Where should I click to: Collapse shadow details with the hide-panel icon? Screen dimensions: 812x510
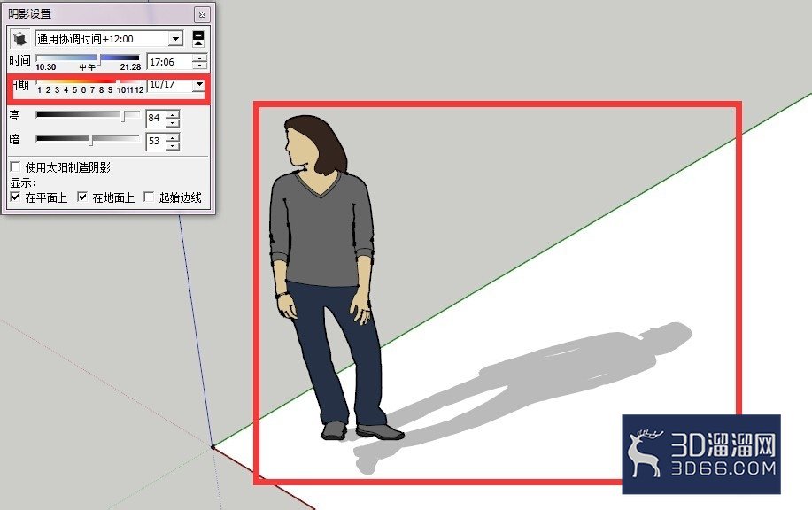197,39
